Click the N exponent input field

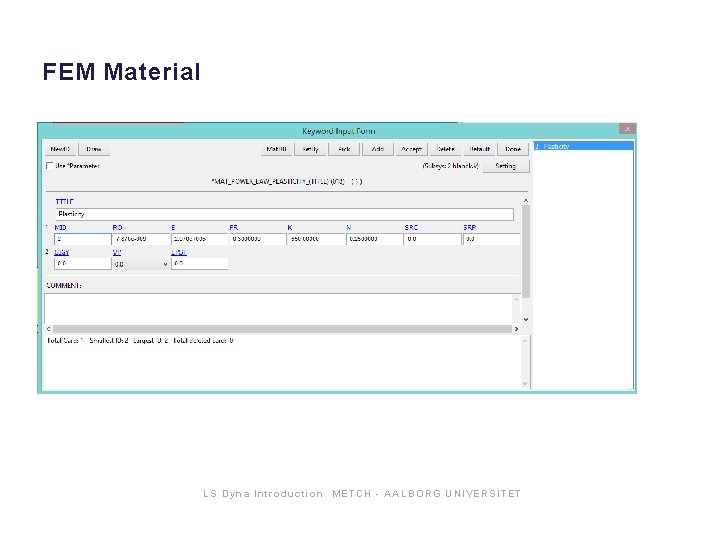(x=375, y=239)
